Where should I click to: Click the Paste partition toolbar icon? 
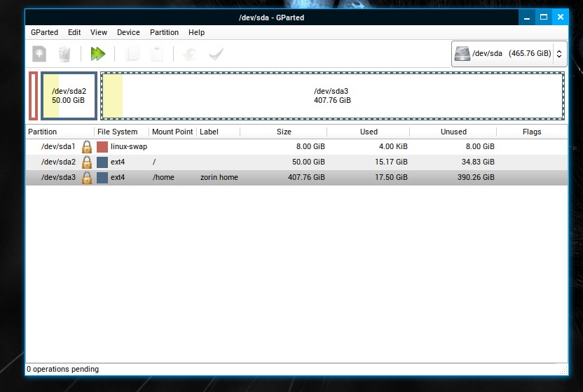click(158, 54)
